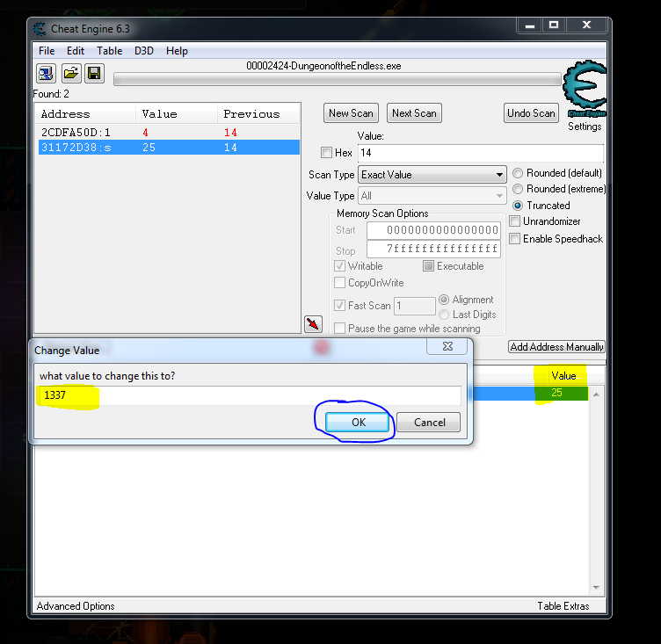
Task: Open Table Extras at the bottom
Action: (x=563, y=605)
